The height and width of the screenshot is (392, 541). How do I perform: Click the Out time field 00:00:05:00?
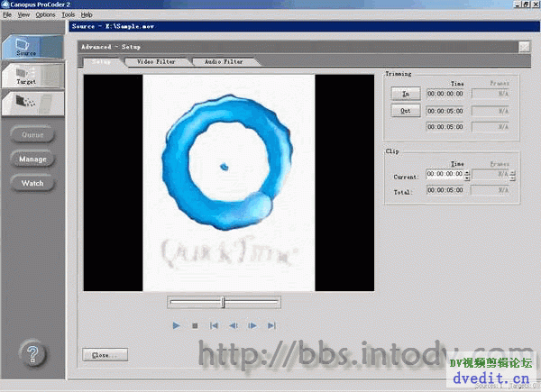click(x=445, y=111)
